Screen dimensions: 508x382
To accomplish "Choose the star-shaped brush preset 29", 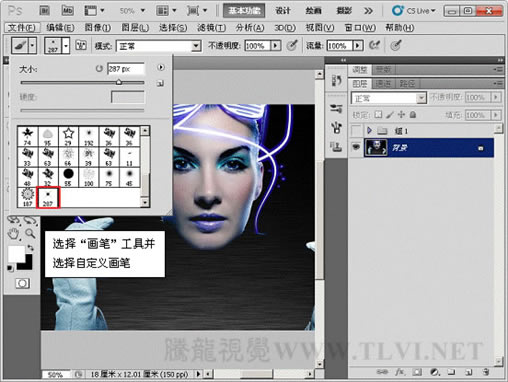I will click(68, 136).
